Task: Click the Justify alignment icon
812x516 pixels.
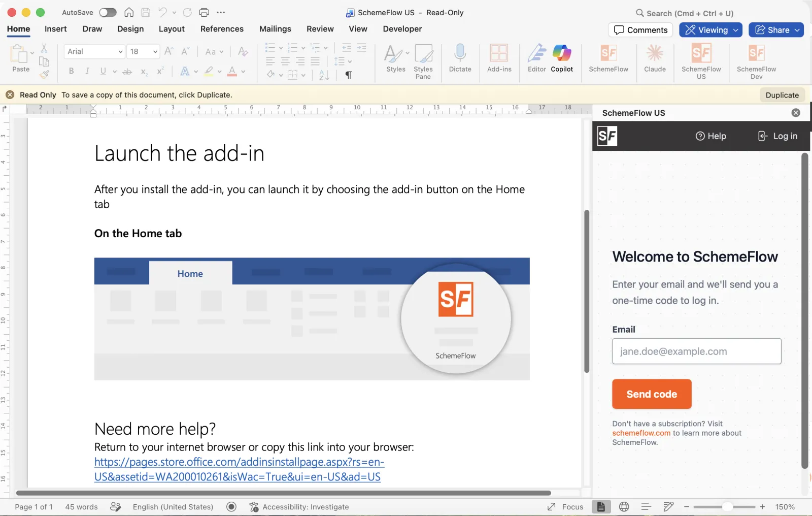Action: pyautogui.click(x=315, y=61)
